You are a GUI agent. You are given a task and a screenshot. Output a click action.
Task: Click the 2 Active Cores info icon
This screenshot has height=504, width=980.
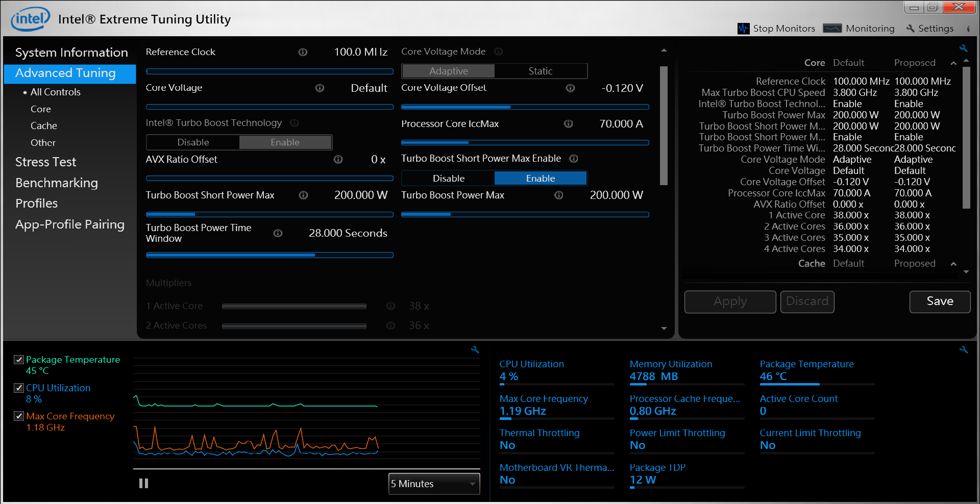click(x=390, y=325)
